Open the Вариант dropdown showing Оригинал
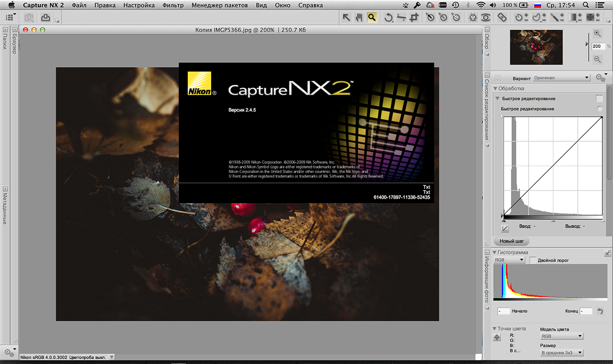Image resolution: width=613 pixels, height=364 pixels. [561, 78]
